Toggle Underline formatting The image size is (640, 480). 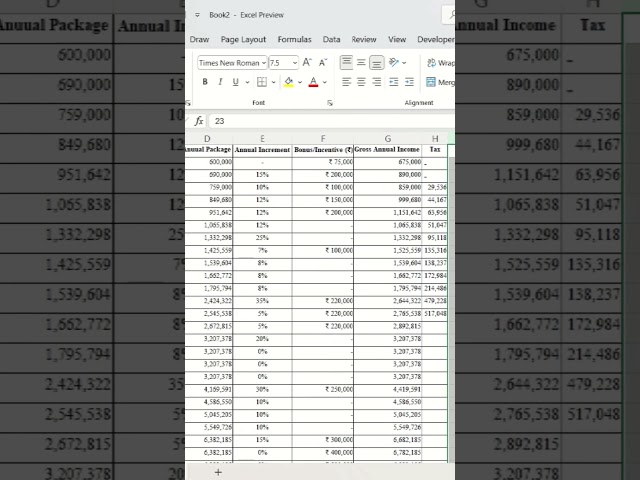235,82
